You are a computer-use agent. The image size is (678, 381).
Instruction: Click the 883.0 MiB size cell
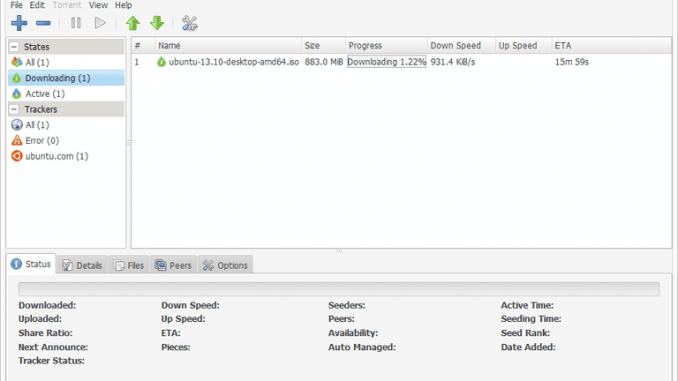point(323,62)
